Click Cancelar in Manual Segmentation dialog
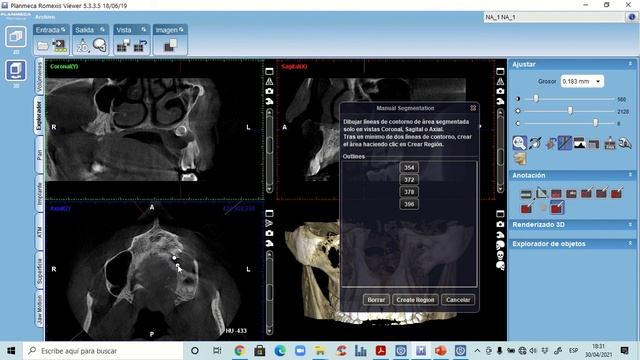 (458, 300)
